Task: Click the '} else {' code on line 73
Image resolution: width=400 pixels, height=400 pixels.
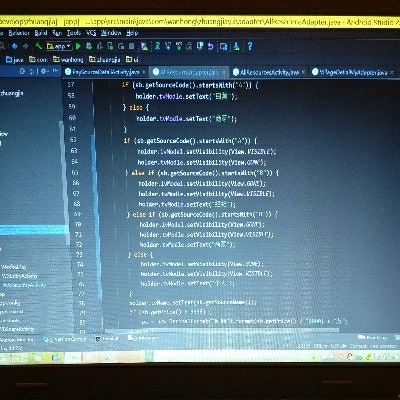Action: click(140, 255)
